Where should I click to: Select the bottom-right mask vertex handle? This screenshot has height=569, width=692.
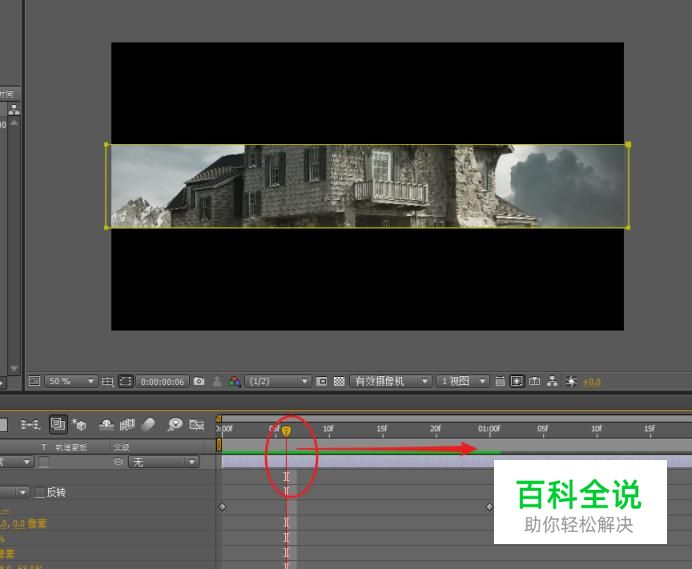(x=628, y=227)
